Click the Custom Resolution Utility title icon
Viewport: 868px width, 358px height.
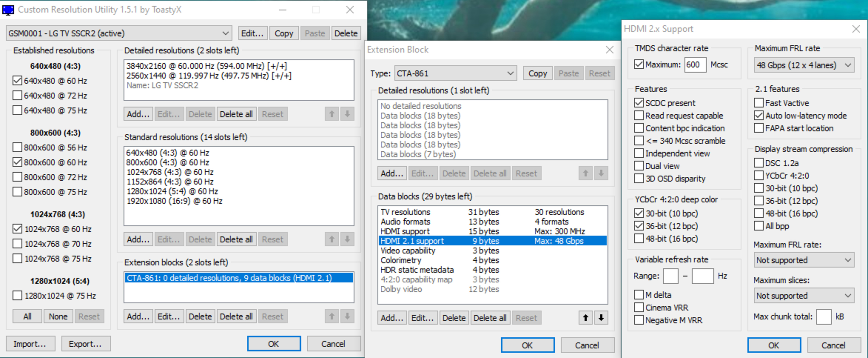coord(8,10)
